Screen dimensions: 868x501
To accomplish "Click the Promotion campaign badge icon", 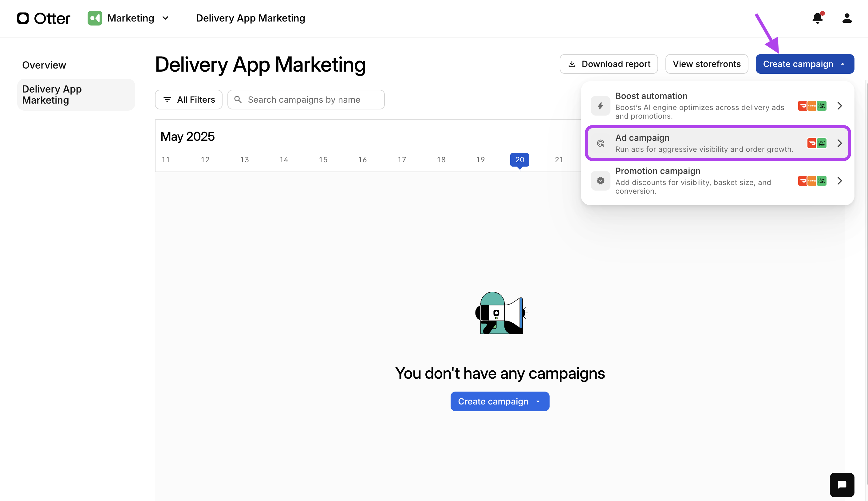I will pos(600,181).
